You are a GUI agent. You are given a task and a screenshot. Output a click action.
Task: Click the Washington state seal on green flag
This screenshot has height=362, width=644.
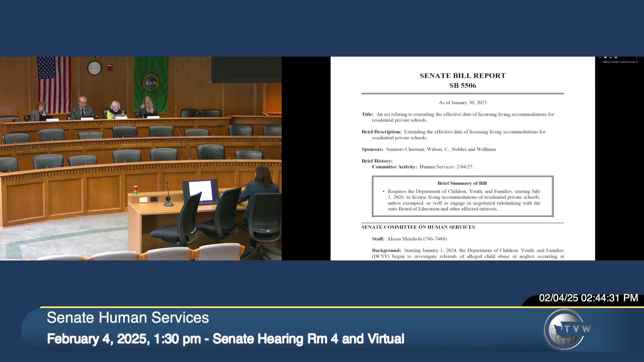point(151,82)
